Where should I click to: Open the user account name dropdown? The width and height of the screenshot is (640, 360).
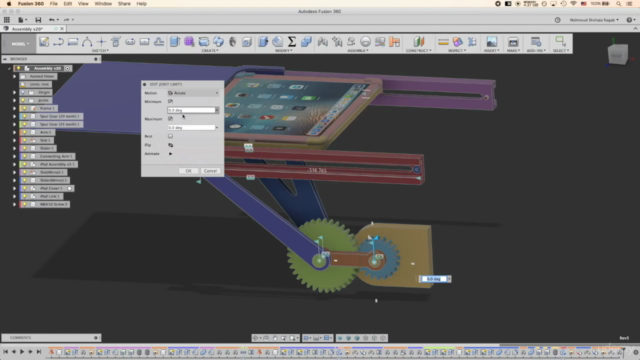(594, 20)
